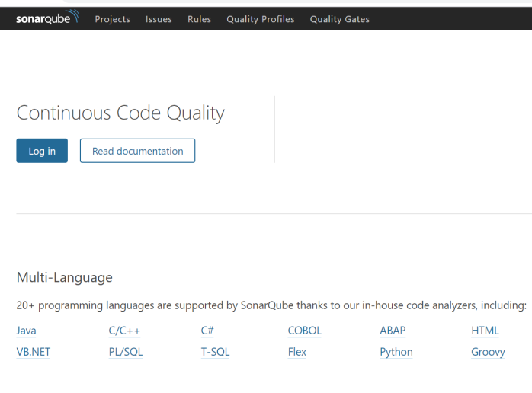Go to the Issues page

tap(159, 19)
